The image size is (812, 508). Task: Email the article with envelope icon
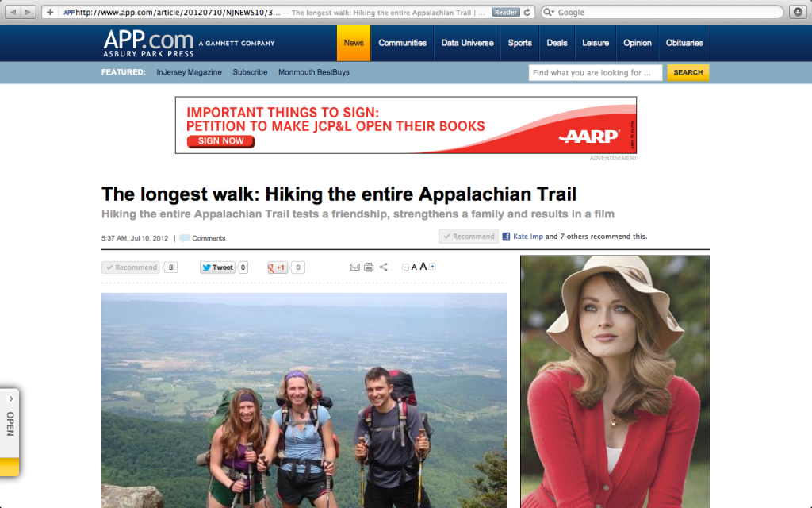click(354, 267)
